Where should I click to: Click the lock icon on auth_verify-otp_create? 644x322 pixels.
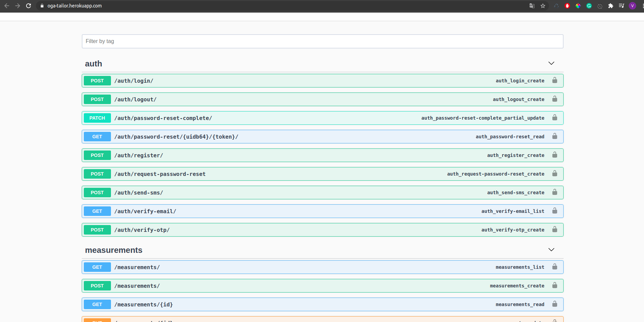(x=555, y=229)
